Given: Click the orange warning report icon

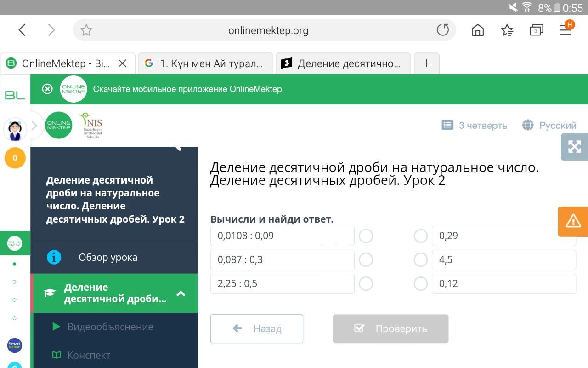Looking at the screenshot, I should [x=573, y=221].
